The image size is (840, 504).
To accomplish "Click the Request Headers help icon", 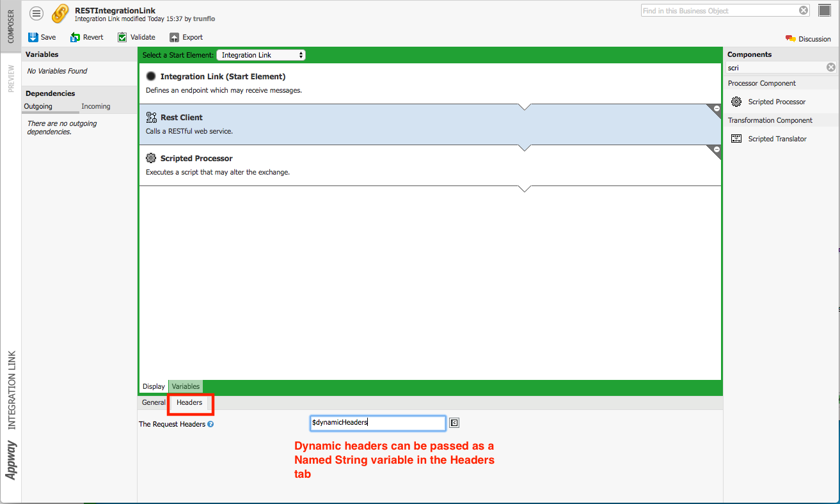I will click(x=210, y=424).
